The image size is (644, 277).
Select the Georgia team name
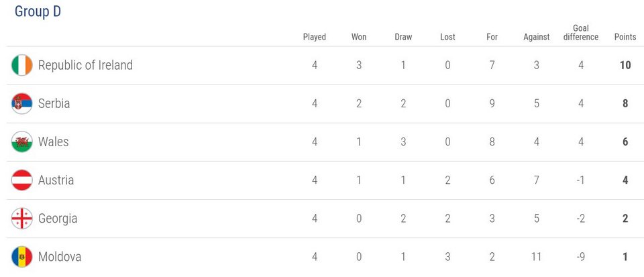click(x=58, y=219)
